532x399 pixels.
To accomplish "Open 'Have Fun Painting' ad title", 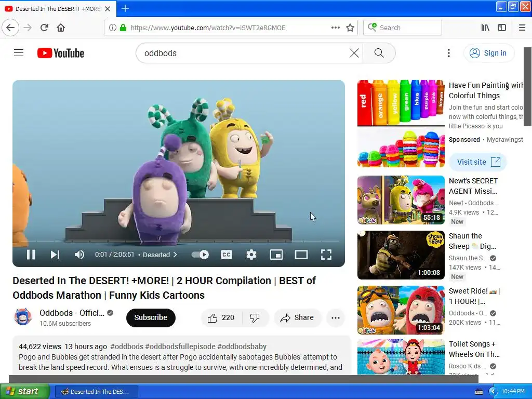I will 486,90.
